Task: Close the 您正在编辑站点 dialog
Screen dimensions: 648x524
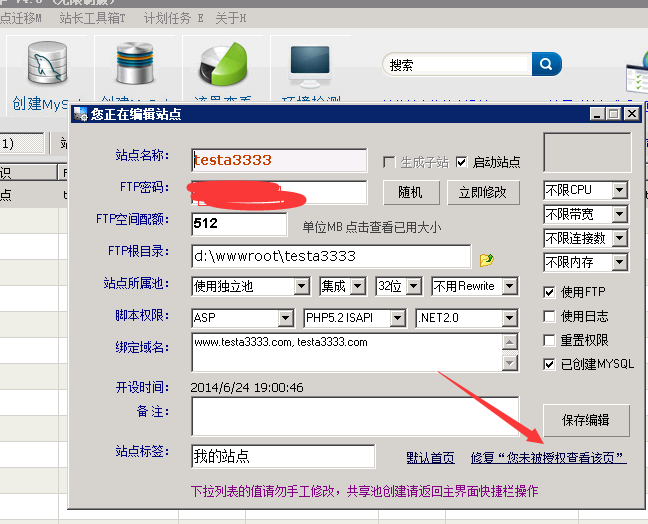Action: [x=631, y=115]
